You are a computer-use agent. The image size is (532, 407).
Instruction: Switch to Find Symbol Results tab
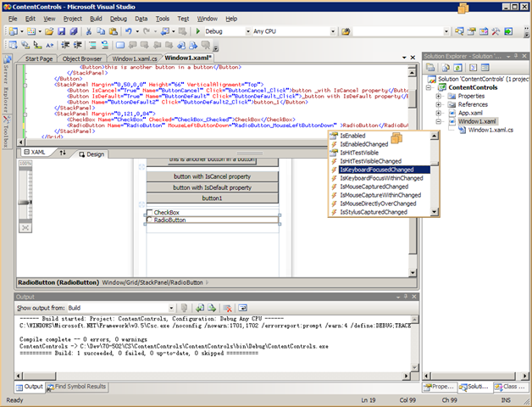77,387
